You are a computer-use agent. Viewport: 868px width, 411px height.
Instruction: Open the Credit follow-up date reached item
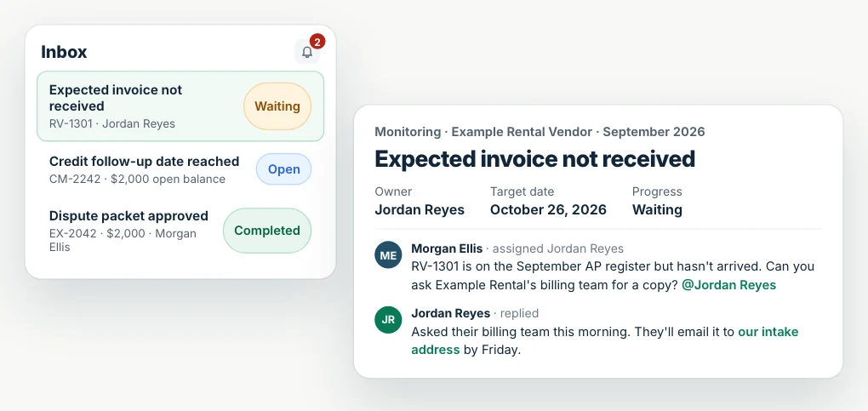tap(180, 169)
